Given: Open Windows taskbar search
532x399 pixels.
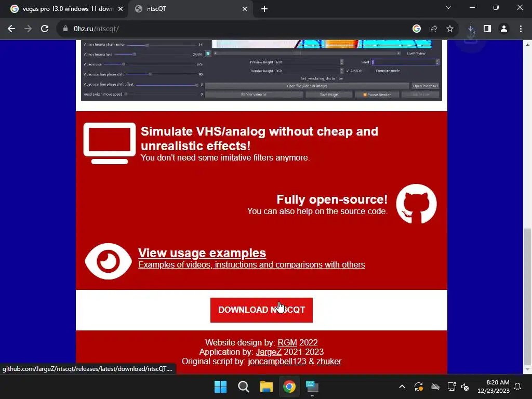Looking at the screenshot, I should (243, 387).
